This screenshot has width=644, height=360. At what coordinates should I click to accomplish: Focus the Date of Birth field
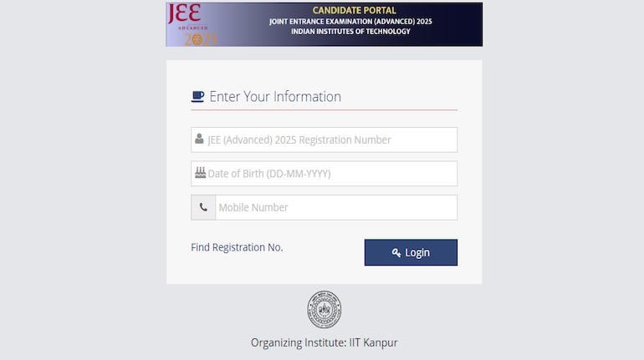click(x=330, y=174)
